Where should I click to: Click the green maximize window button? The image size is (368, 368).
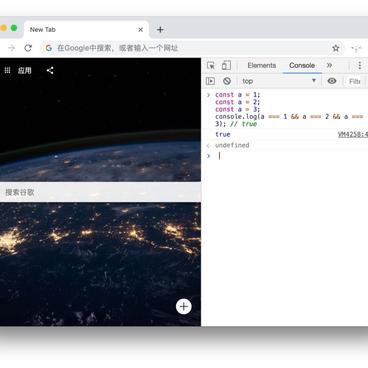coord(14,28)
